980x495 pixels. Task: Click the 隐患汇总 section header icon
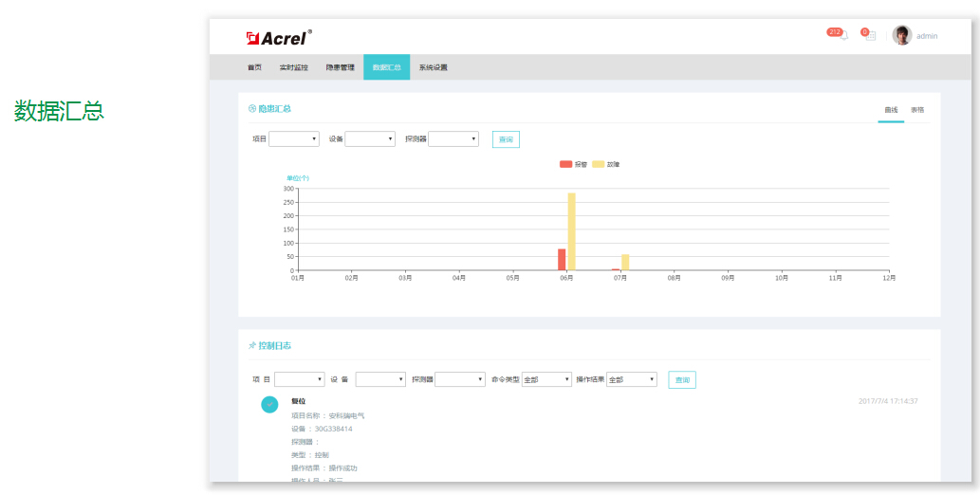[252, 109]
